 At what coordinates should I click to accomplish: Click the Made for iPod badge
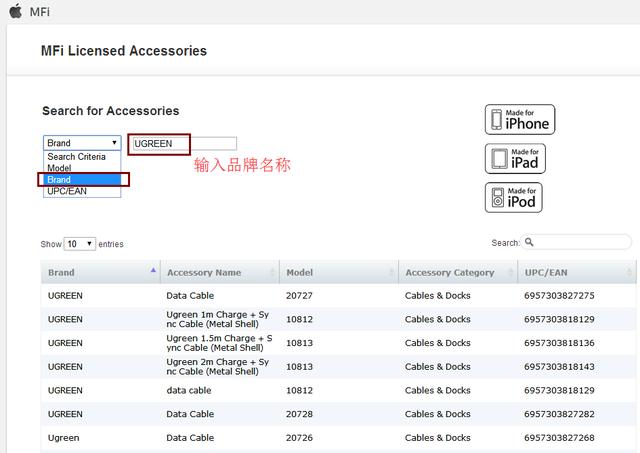(514, 197)
